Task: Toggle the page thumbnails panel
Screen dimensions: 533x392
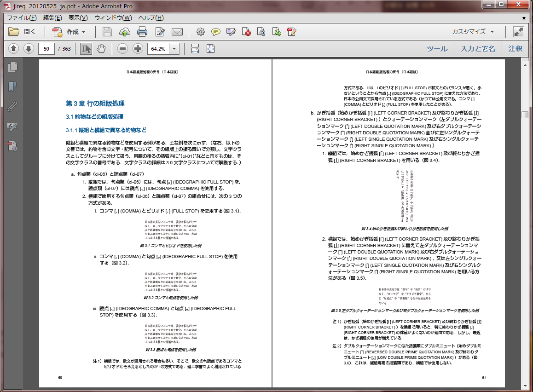Action: 12,67
